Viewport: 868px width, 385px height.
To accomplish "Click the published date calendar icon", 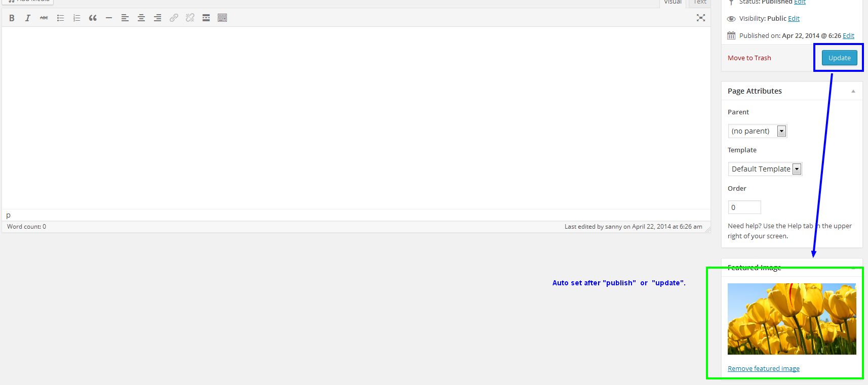I will [x=731, y=35].
